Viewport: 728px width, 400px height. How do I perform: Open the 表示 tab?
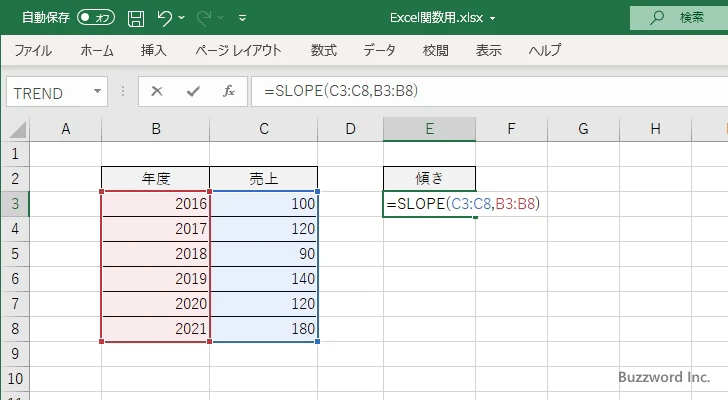[488, 50]
